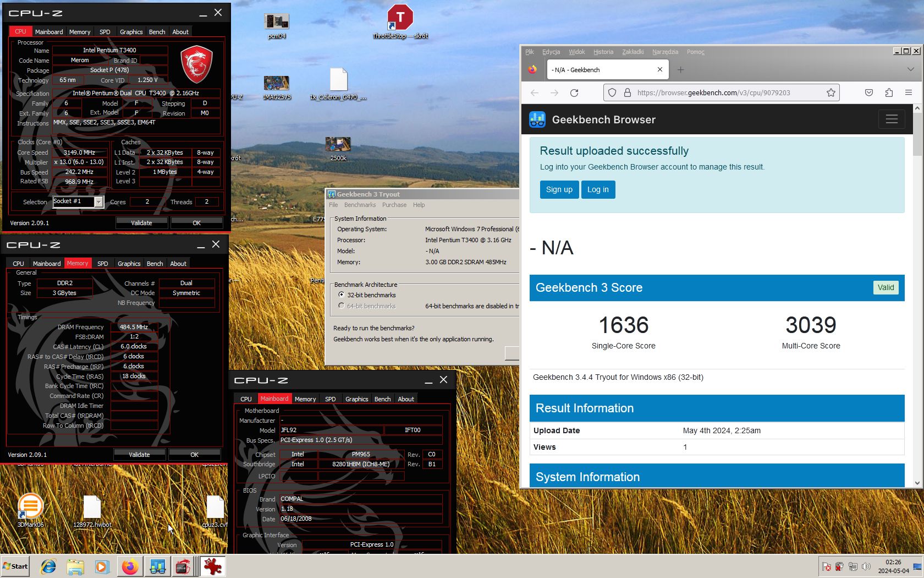Select the 3DMark06 shortcut on desktop

(x=30, y=510)
